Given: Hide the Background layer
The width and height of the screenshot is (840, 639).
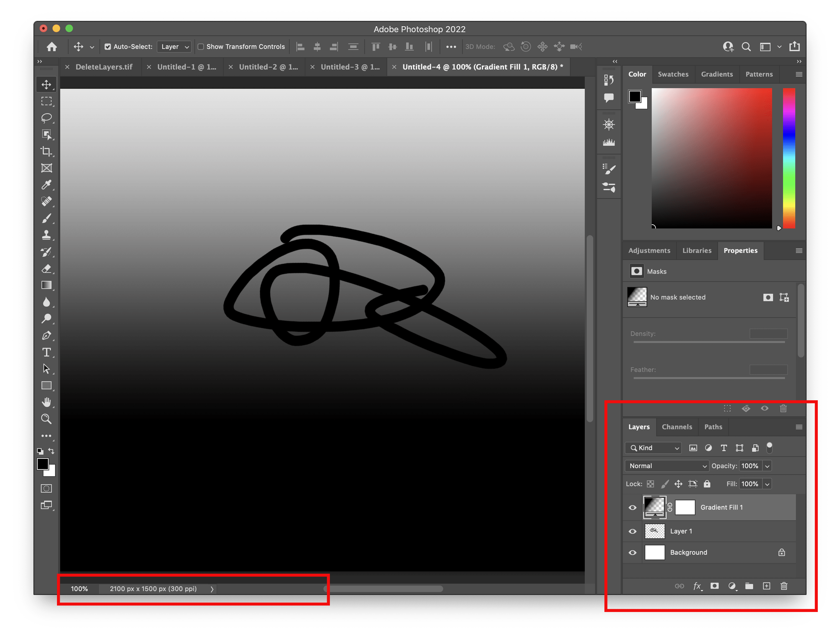Looking at the screenshot, I should [633, 552].
